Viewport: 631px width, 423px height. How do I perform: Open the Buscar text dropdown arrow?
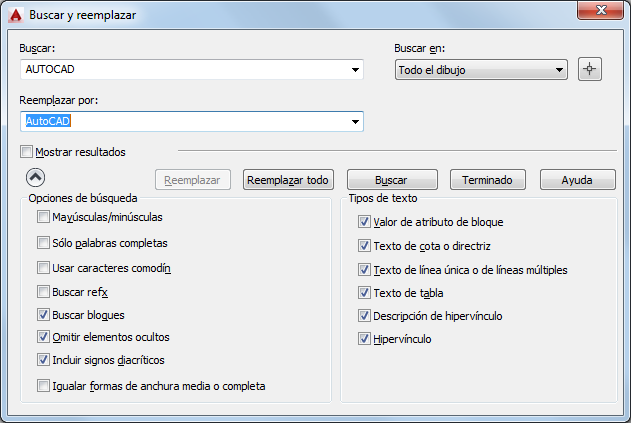(355, 70)
